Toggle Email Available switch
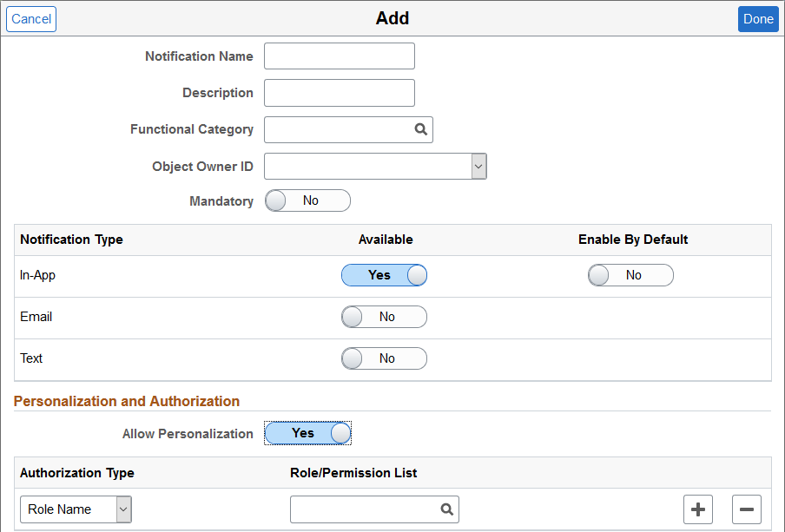785x532 pixels. tap(384, 317)
